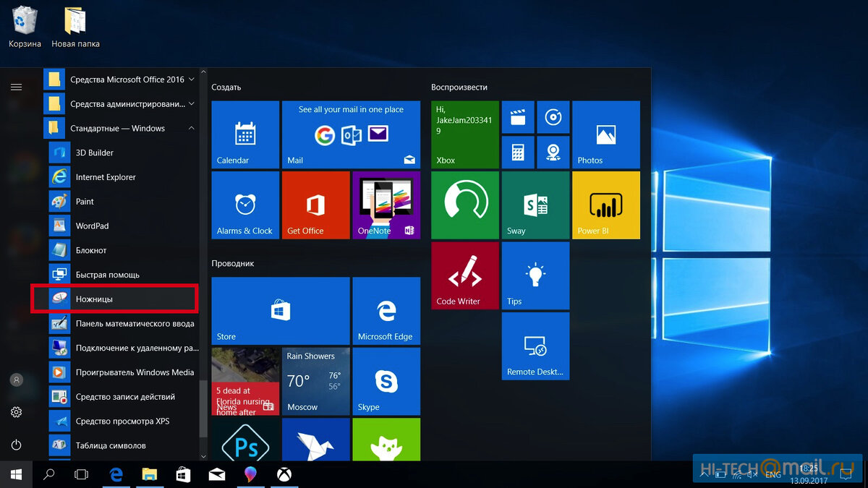Open the Adobe Photoshop Ps tile

[245, 440]
